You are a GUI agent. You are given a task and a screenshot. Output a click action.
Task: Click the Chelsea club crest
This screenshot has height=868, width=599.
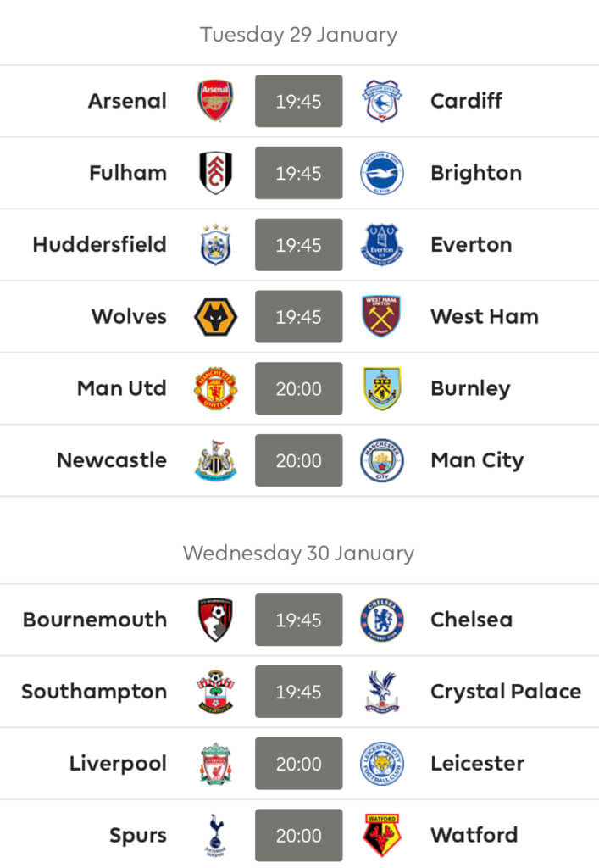click(x=381, y=620)
